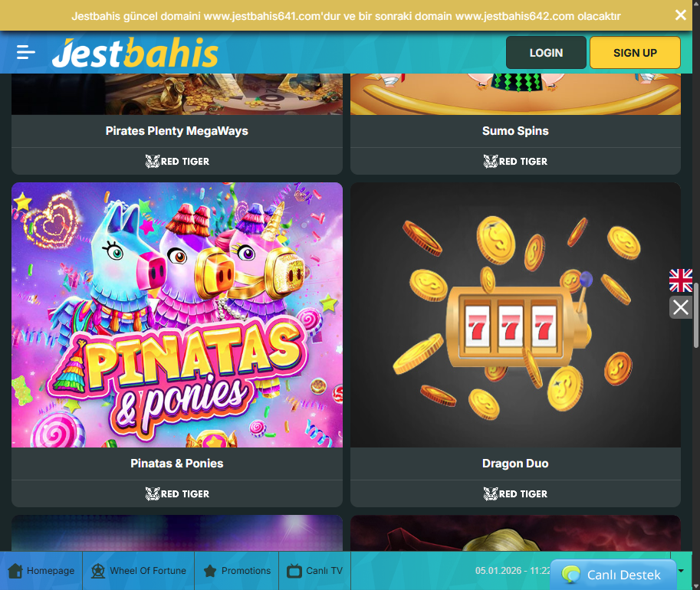Dismiss the yellow domain announcement banner
Viewport: 700px width, 590px height.
(x=680, y=15)
